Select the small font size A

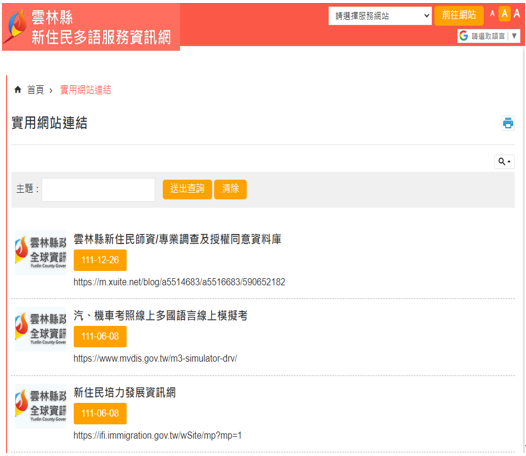point(492,14)
